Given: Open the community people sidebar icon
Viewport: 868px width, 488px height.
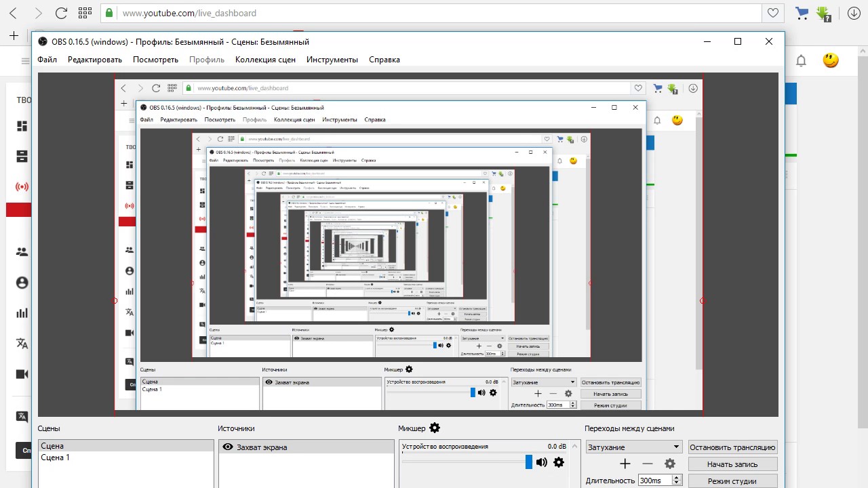Looking at the screenshot, I should point(22,251).
